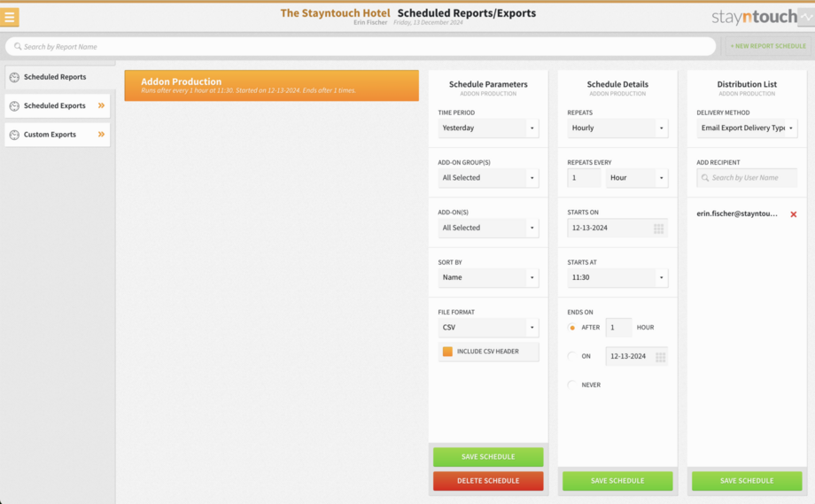
Task: Select the Addon Production schedule row
Action: pos(271,86)
